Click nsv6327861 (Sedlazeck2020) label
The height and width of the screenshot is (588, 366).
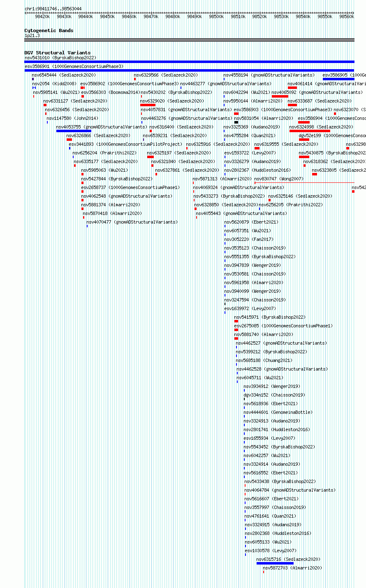click(x=187, y=170)
